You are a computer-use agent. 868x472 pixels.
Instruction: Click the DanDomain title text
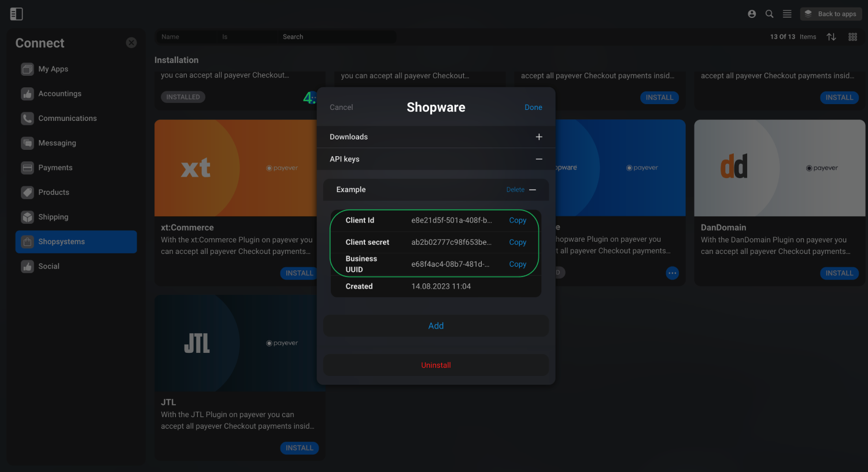click(723, 228)
